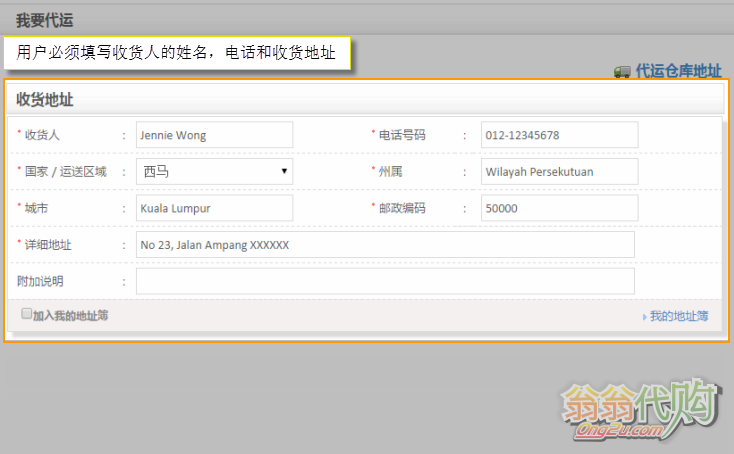The width and height of the screenshot is (734, 454).
Task: Click the 国家 / 运送区域 label
Action: [x=66, y=171]
